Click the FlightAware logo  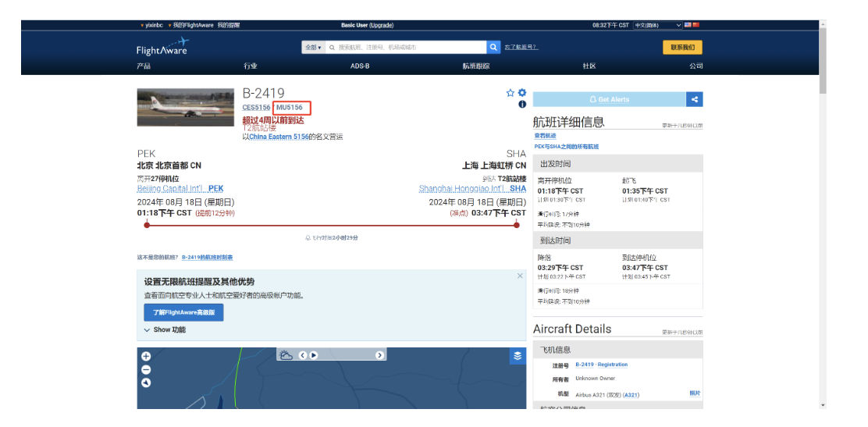coord(162,47)
